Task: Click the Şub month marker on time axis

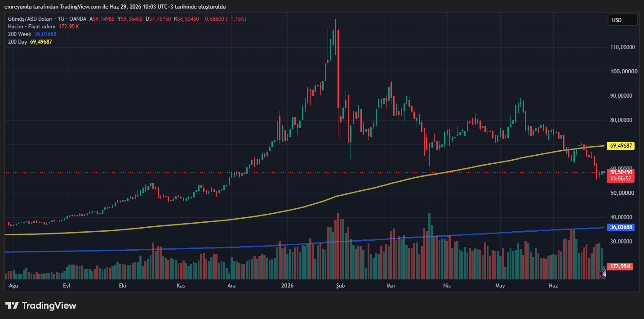Action: point(340,286)
